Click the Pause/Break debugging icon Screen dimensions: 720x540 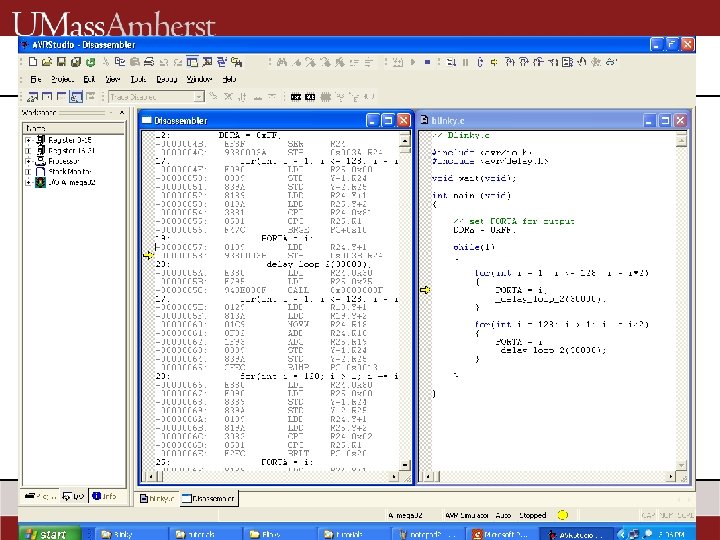[x=466, y=62]
